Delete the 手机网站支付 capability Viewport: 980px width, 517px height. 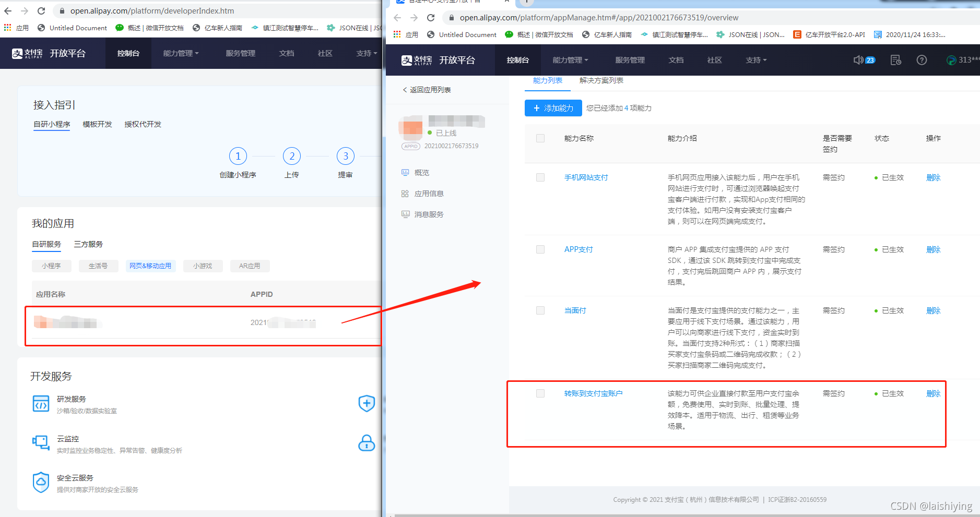(x=933, y=177)
